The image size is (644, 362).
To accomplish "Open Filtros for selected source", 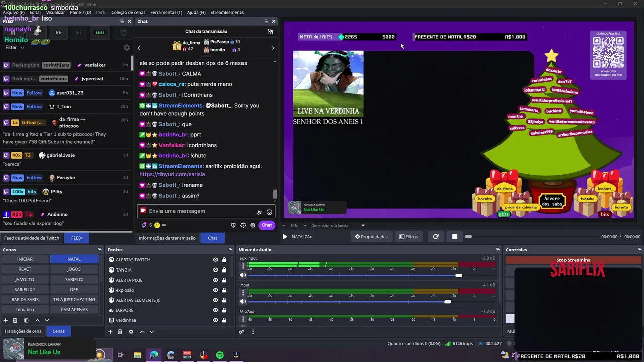I will click(408, 237).
